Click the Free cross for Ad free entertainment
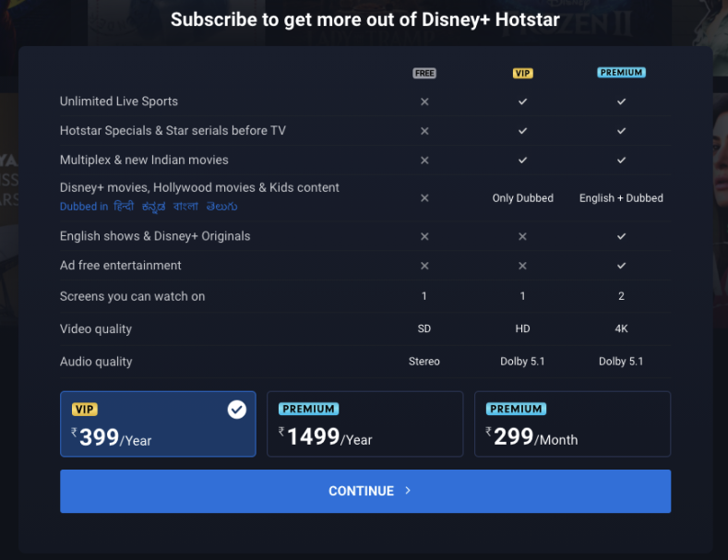Image resolution: width=728 pixels, height=560 pixels. click(x=424, y=266)
